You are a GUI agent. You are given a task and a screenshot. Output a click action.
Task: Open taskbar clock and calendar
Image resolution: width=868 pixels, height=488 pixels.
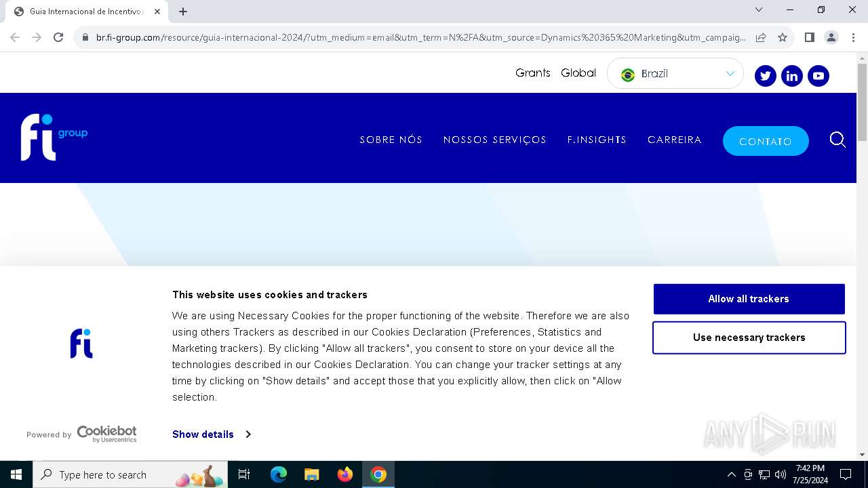point(810,474)
